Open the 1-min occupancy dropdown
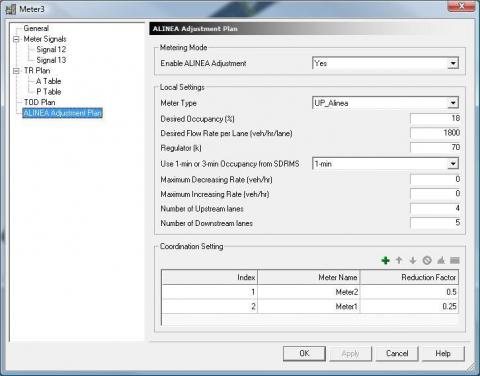The image size is (480, 376). click(x=453, y=164)
